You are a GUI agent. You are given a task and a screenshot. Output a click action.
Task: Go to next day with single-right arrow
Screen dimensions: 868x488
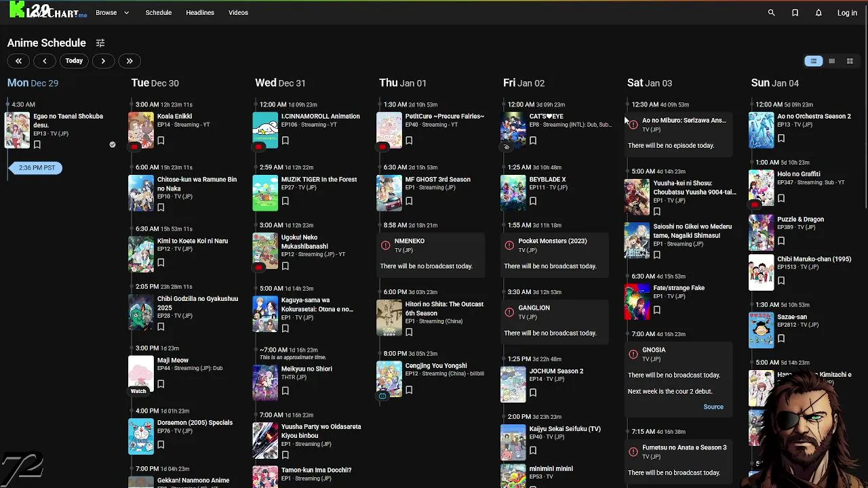(x=103, y=61)
